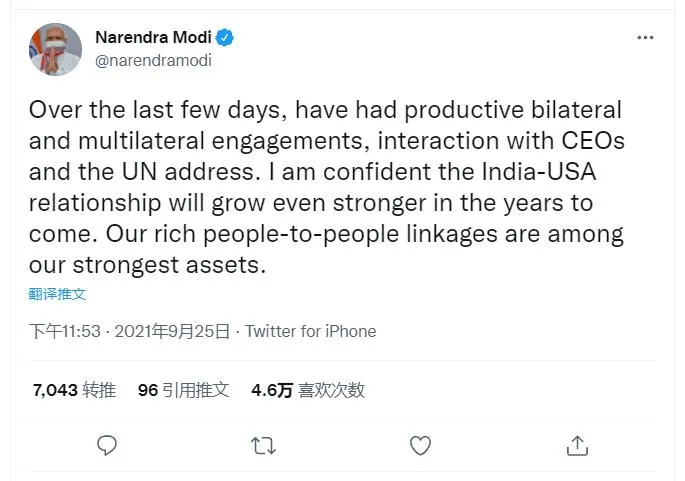Open the three-dot more options menu
The height and width of the screenshot is (481, 685).
pyautogui.click(x=645, y=38)
